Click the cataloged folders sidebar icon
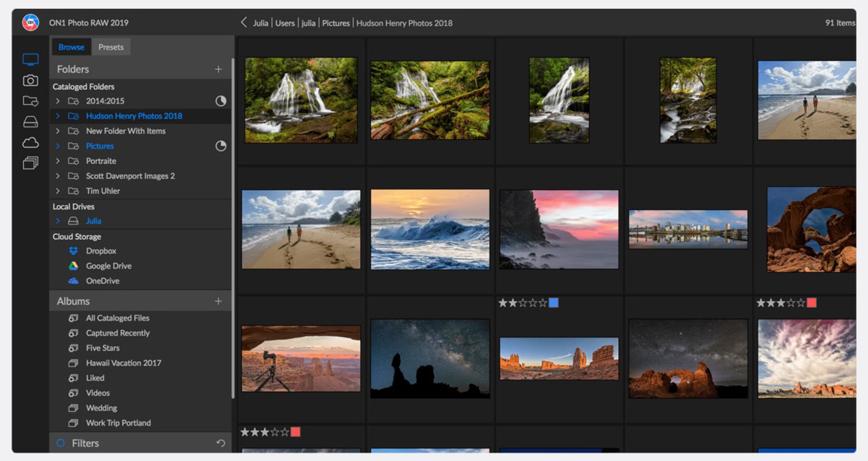This screenshot has height=461, width=868. 30,101
